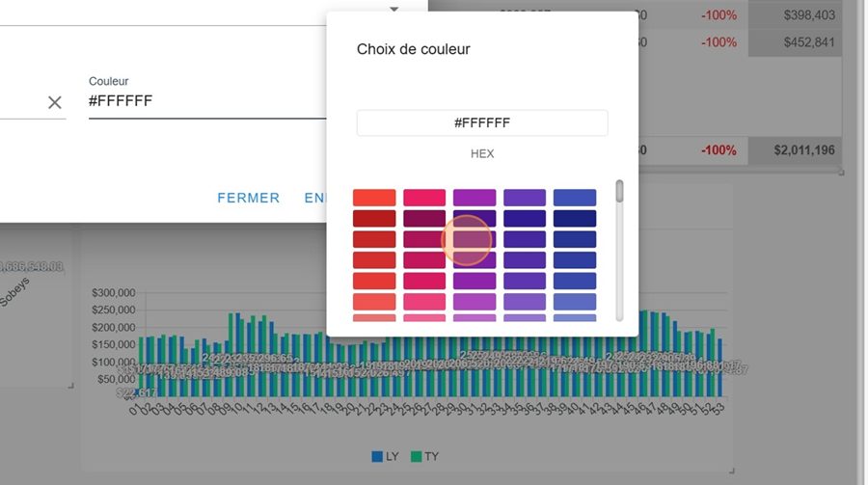Select the dark pink swatch in third row
Image resolution: width=868 pixels, height=485 pixels.
(424, 239)
